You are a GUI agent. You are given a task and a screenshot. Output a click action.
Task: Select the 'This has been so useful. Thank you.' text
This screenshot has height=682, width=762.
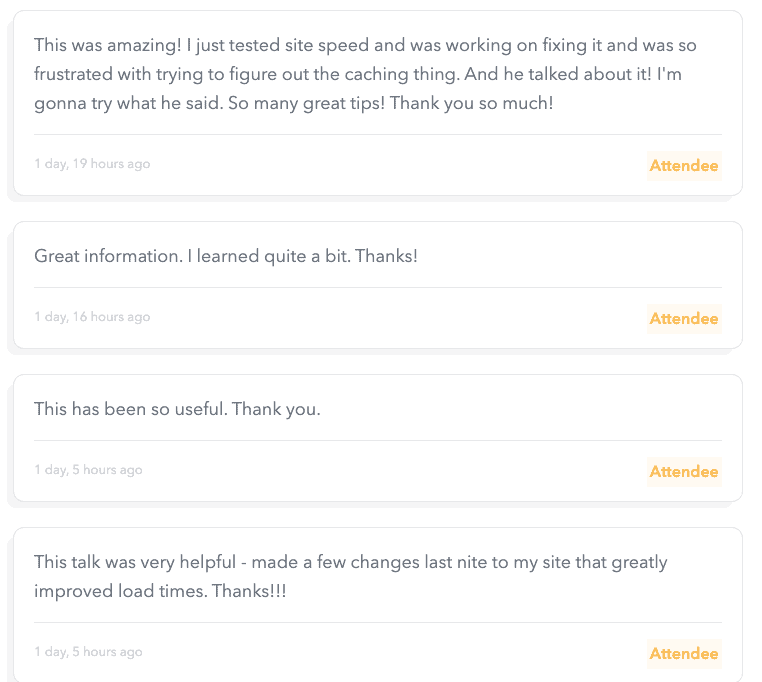coord(177,409)
